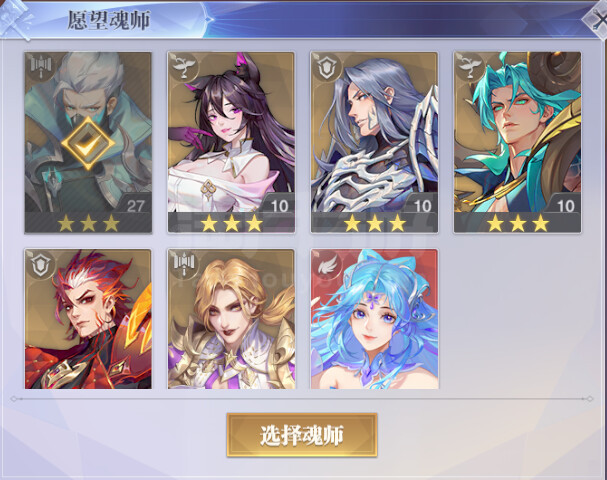This screenshot has height=480, width=607.
Task: Pick the blue-haired girl on red card
Action: [x=374, y=319]
